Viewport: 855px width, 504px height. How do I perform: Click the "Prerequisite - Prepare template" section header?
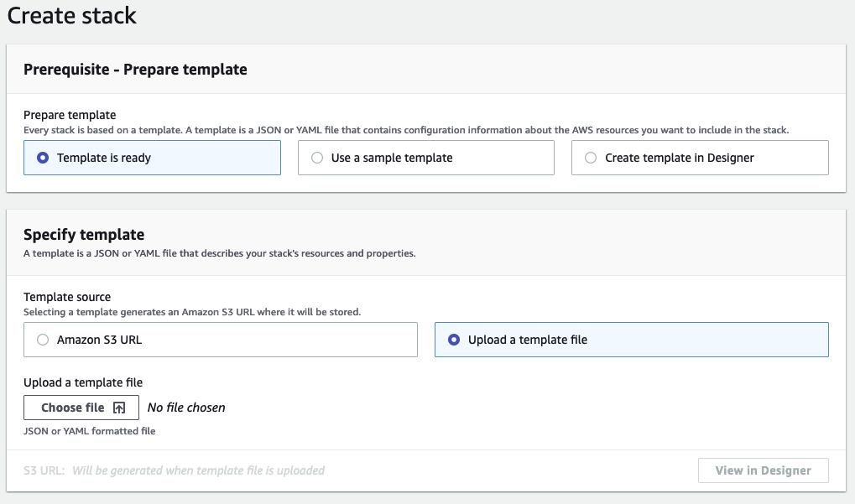pos(135,70)
